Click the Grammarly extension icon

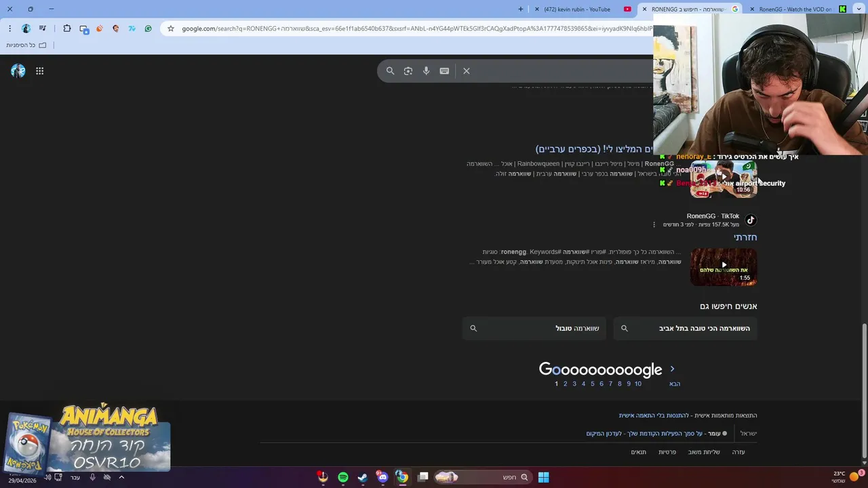[x=148, y=28]
